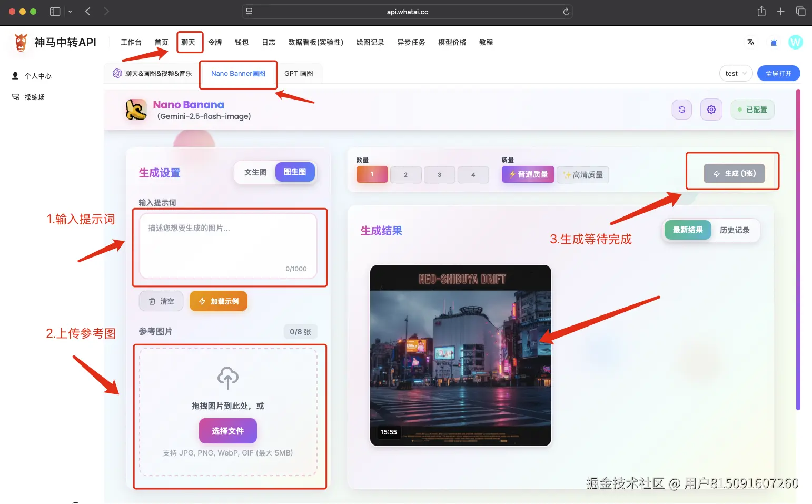Click the refresh model icon near Nano Banana
This screenshot has height=504, width=812.
point(682,110)
